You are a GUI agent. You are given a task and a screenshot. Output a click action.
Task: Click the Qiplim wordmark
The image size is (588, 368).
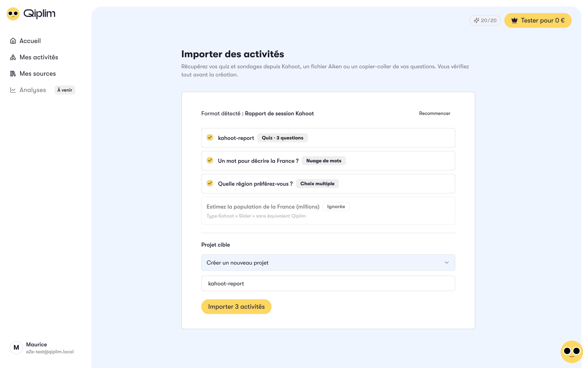[39, 14]
